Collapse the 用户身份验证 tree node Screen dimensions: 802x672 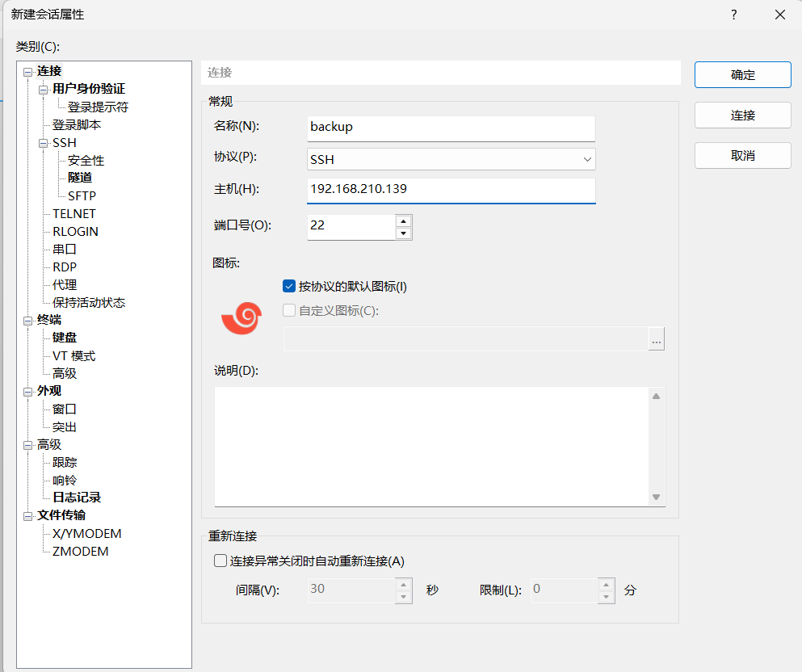(x=44, y=90)
